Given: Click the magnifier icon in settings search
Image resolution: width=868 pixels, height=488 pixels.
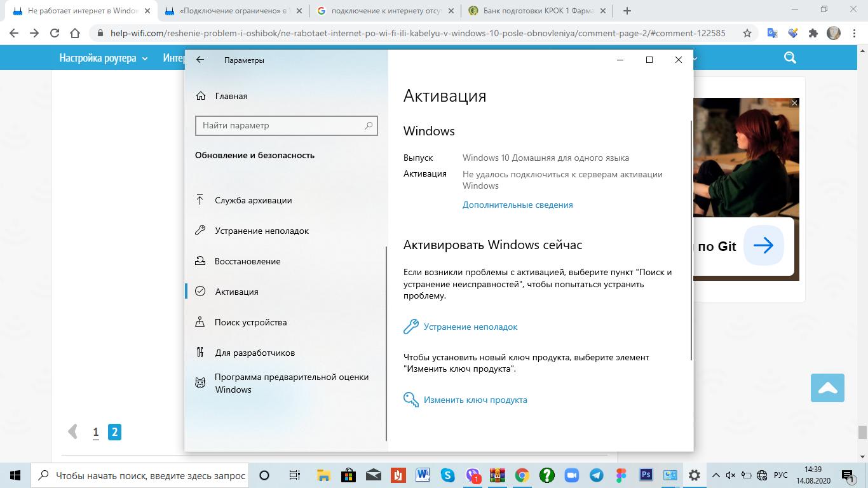Looking at the screenshot, I should (x=369, y=125).
